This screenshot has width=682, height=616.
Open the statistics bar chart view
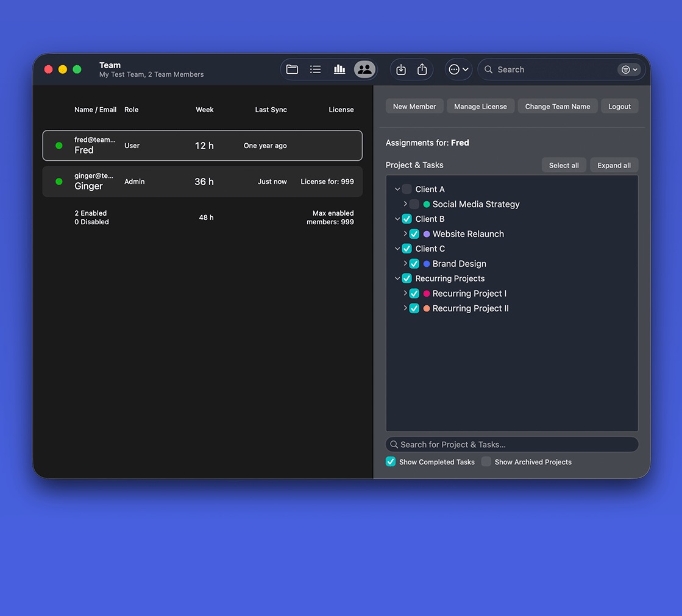pyautogui.click(x=339, y=69)
